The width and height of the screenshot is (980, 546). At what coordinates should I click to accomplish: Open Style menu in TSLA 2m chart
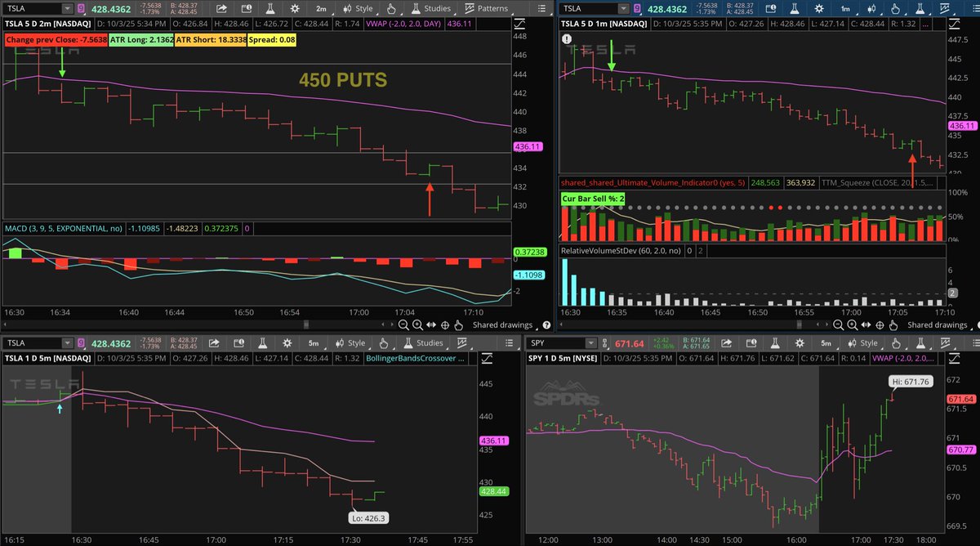(359, 8)
